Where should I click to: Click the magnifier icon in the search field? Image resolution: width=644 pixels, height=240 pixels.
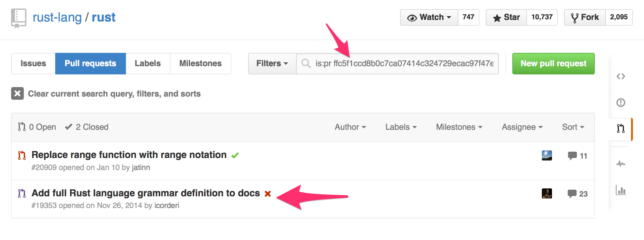(306, 63)
